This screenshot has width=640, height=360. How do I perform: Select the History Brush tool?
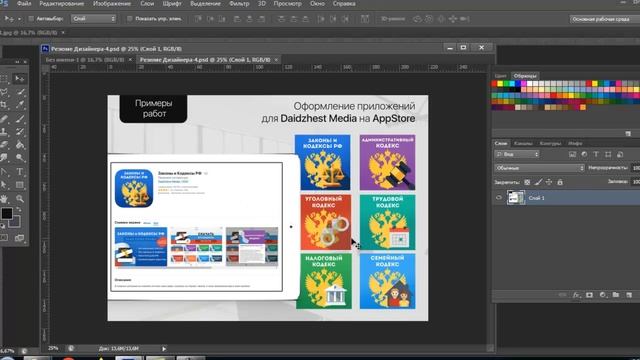tap(19, 131)
